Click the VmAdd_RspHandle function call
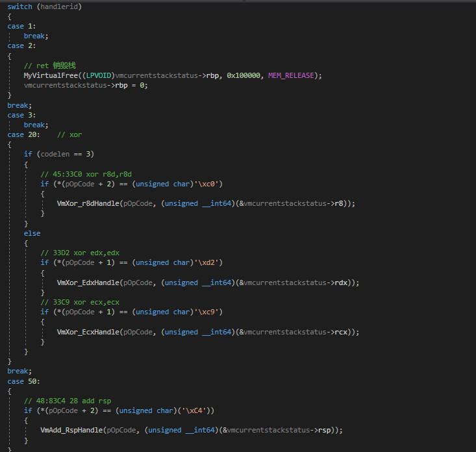 (x=71, y=430)
